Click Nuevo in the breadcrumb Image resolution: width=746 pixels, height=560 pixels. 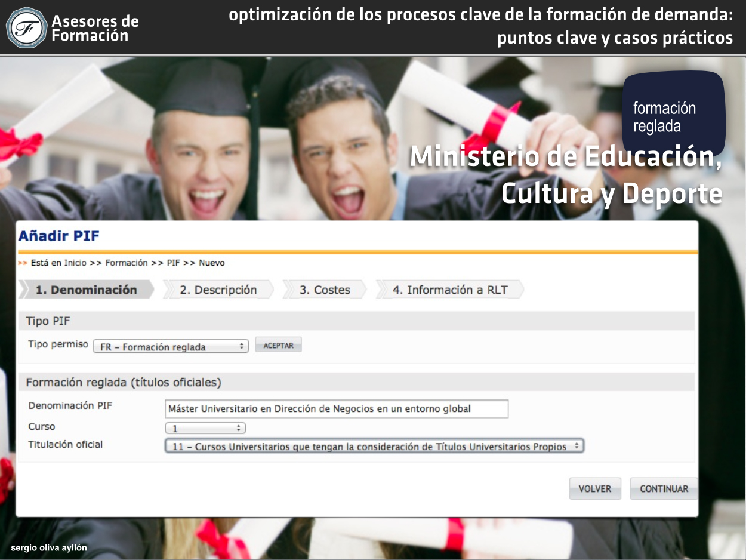pos(212,263)
